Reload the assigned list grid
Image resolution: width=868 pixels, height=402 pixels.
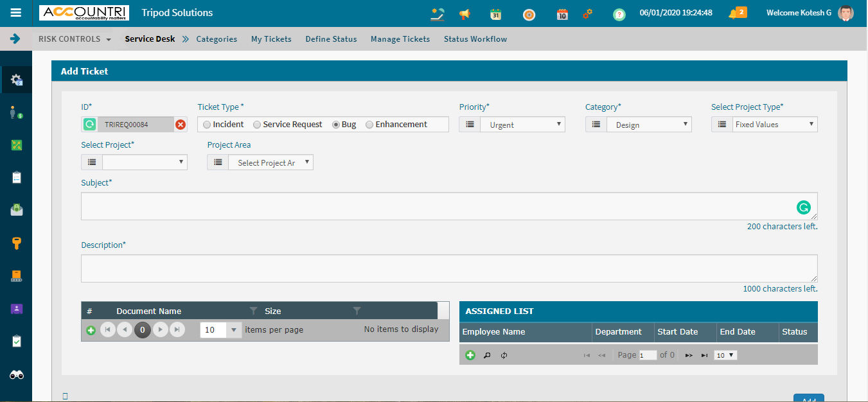click(x=504, y=355)
